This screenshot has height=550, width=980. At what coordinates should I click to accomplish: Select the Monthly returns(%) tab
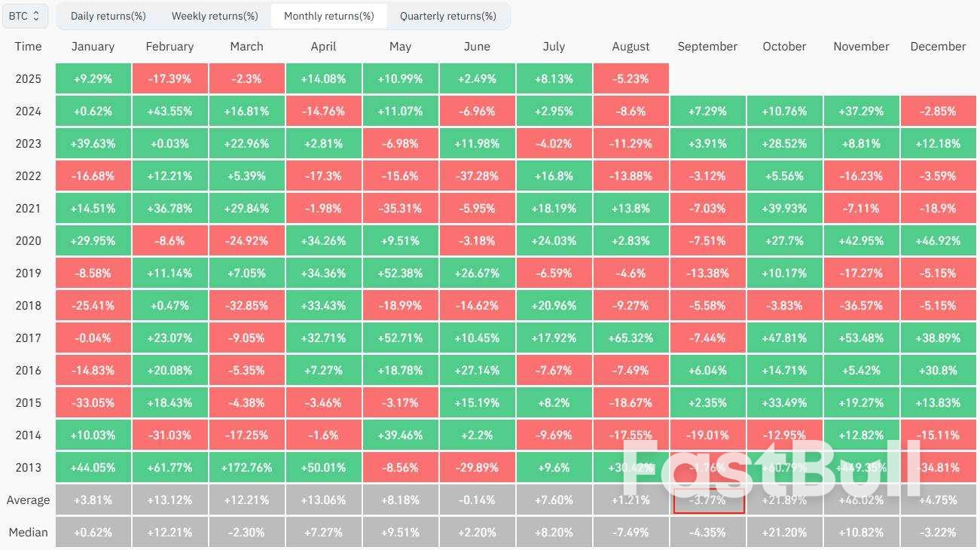(328, 16)
